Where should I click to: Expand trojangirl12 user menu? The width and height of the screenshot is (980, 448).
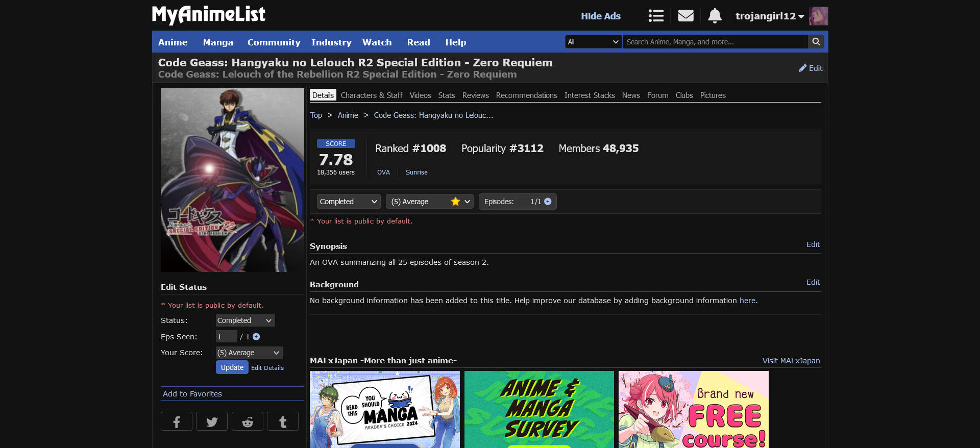[769, 16]
